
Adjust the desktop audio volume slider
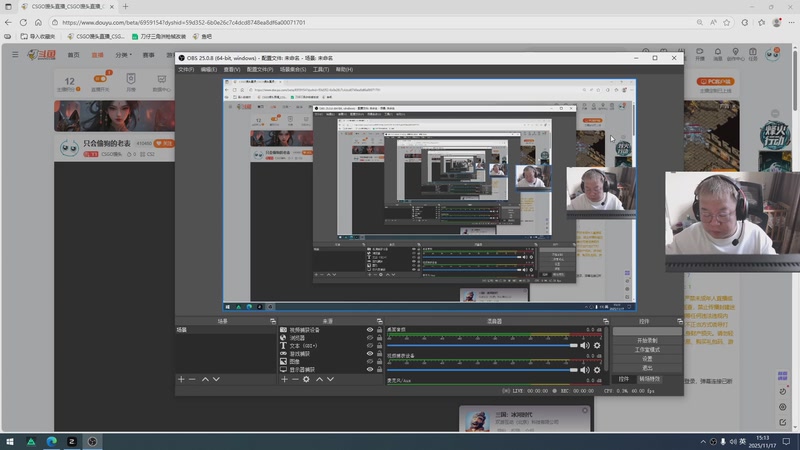click(482, 345)
